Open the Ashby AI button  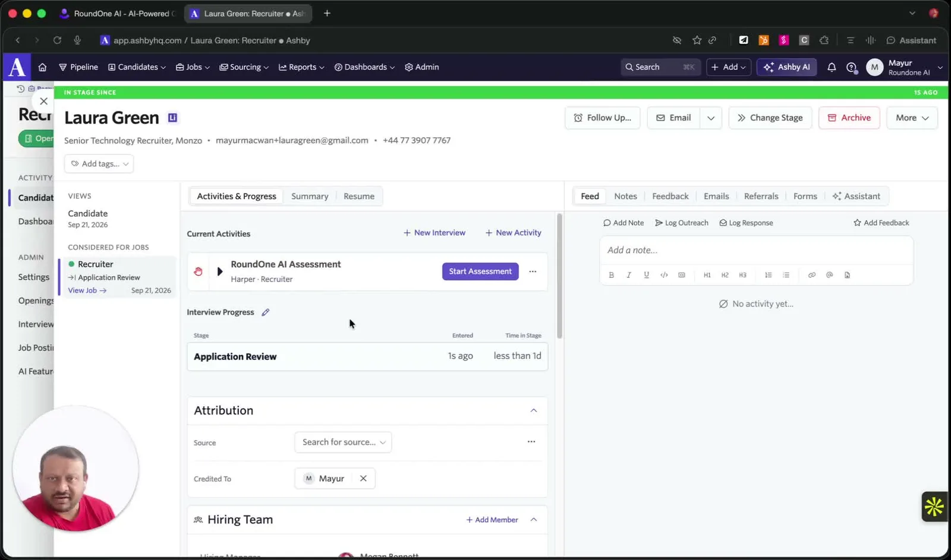click(x=786, y=67)
